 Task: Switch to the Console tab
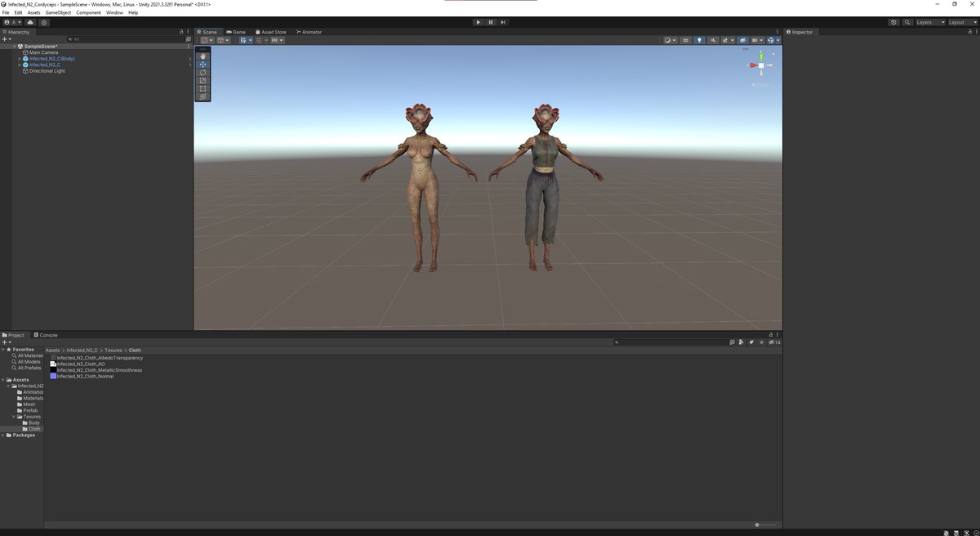click(46, 335)
